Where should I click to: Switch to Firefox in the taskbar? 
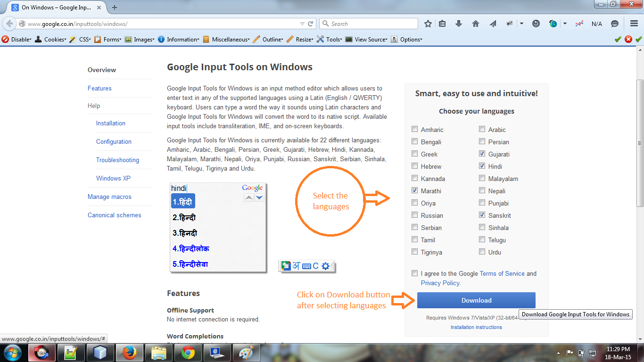click(129, 353)
